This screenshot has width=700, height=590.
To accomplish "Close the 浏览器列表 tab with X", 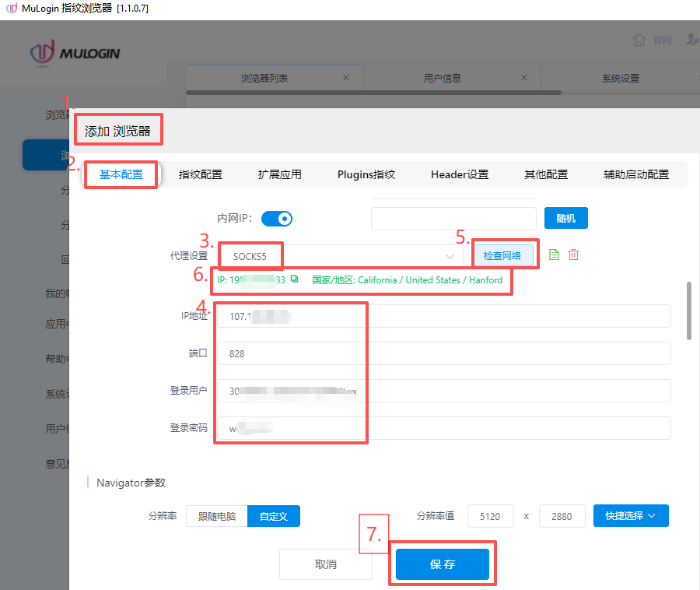I will (346, 78).
